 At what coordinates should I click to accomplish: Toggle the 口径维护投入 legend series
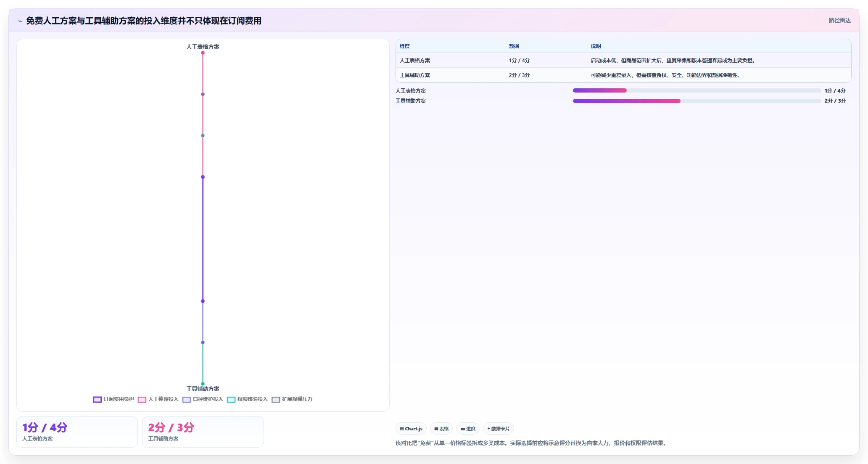203,399
